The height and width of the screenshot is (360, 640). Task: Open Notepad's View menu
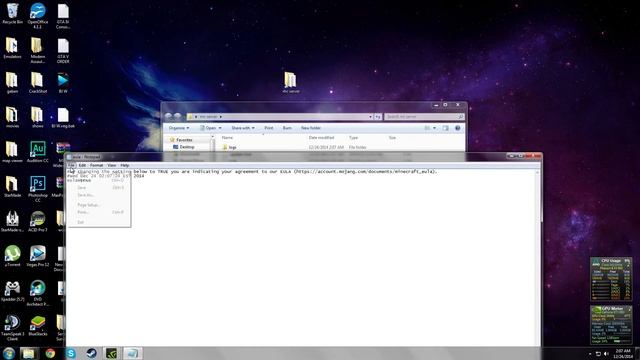click(111, 165)
